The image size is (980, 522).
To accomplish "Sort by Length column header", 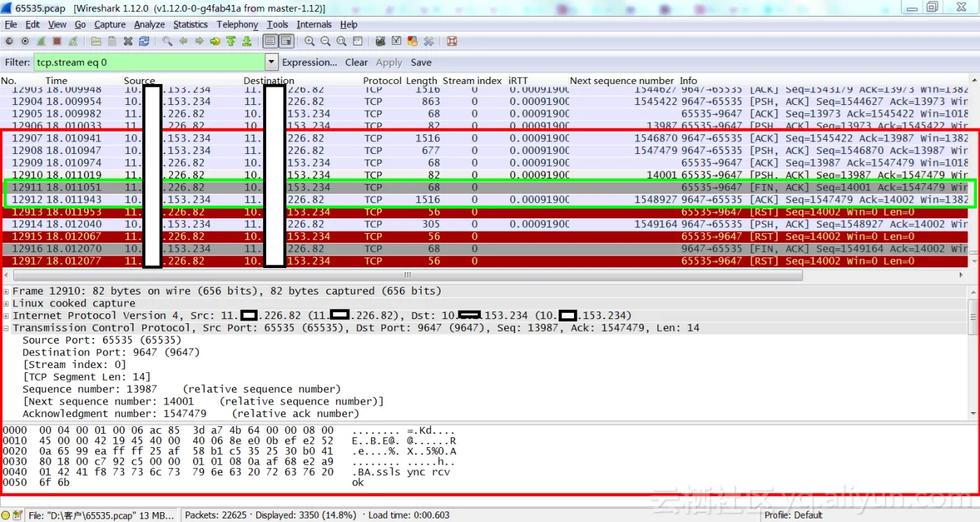I will point(421,80).
